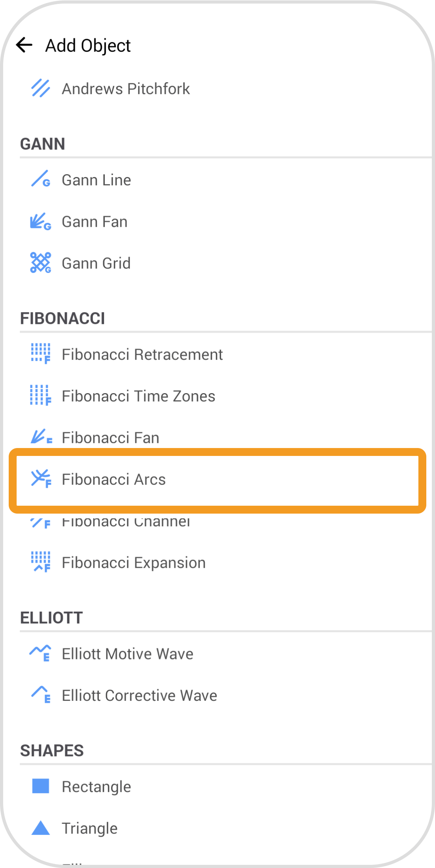Tap the Elliott Motive Wave icon
Viewport: 435px width, 868px height.
(x=40, y=653)
